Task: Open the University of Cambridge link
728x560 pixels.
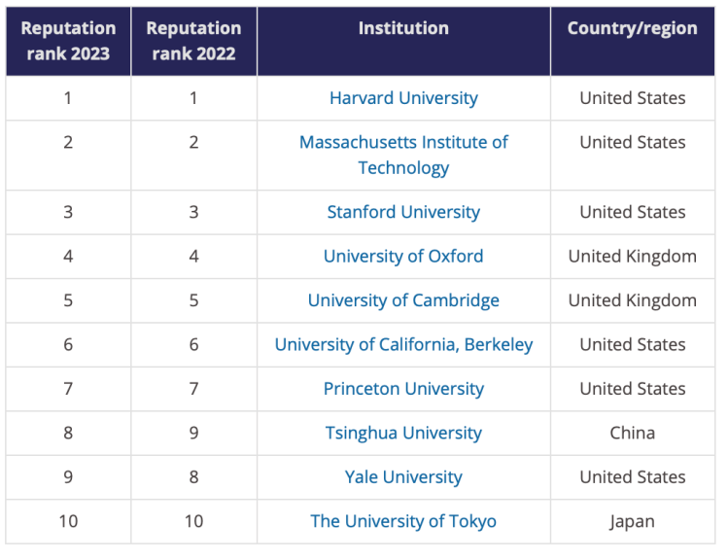Action: click(403, 300)
